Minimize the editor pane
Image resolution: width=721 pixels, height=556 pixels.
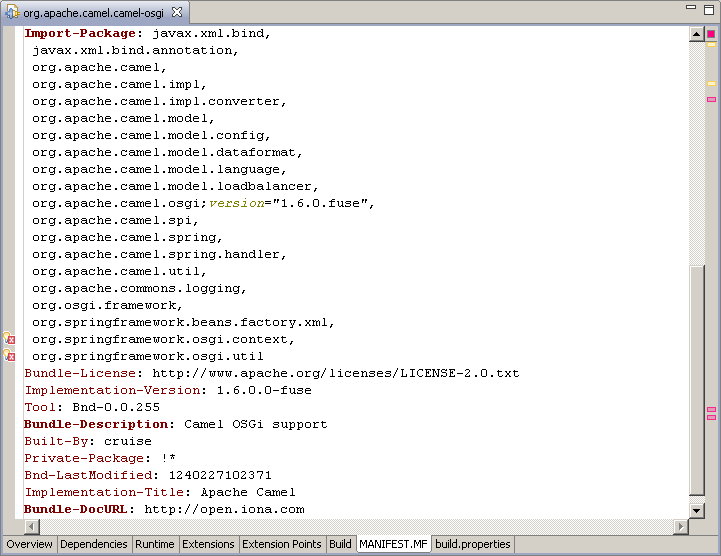[x=691, y=7]
